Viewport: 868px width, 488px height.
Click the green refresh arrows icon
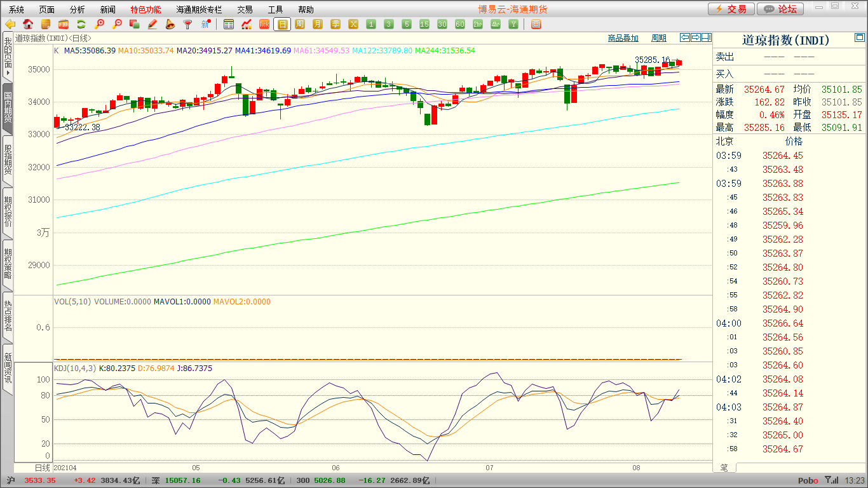click(81, 24)
